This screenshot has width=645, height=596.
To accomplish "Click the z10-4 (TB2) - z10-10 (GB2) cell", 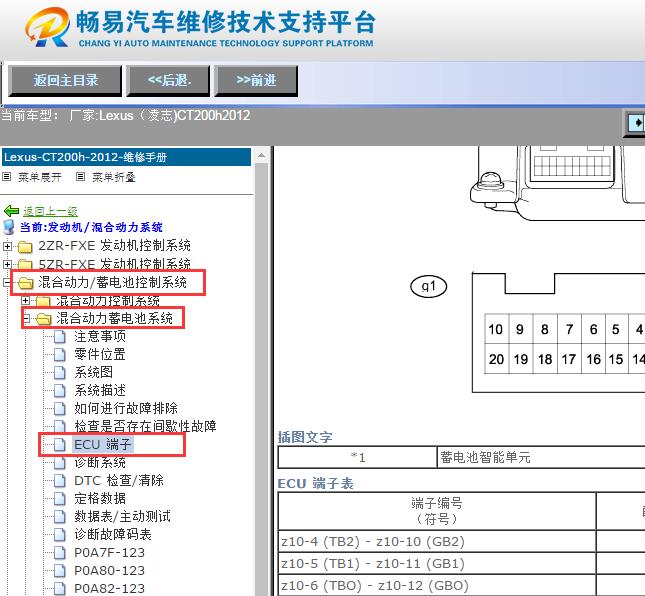I will (x=437, y=541).
